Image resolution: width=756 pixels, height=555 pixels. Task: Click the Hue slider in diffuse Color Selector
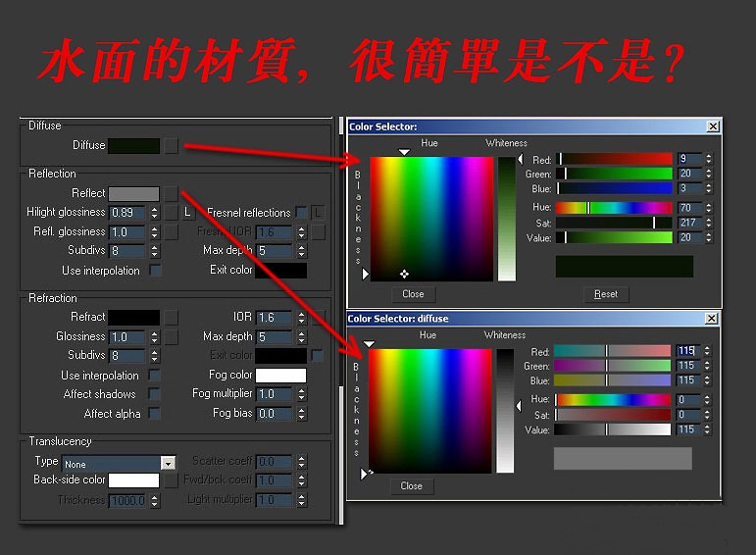point(612,400)
